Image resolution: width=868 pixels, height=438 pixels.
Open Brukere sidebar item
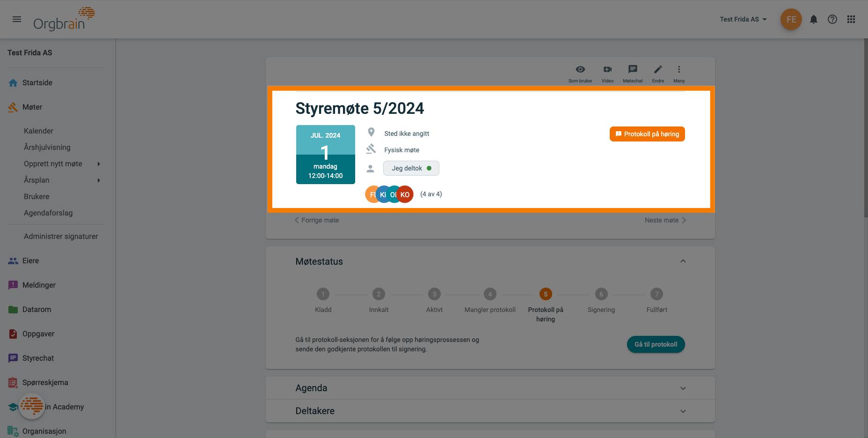[36, 196]
